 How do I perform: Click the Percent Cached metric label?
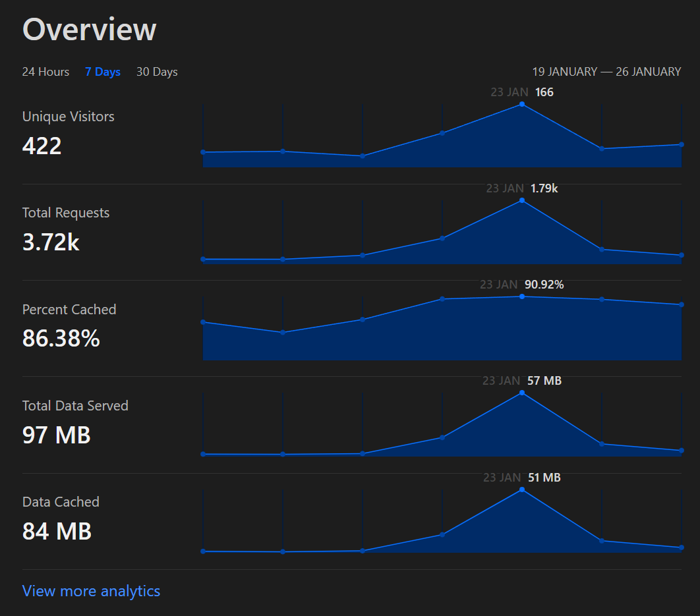click(x=69, y=310)
